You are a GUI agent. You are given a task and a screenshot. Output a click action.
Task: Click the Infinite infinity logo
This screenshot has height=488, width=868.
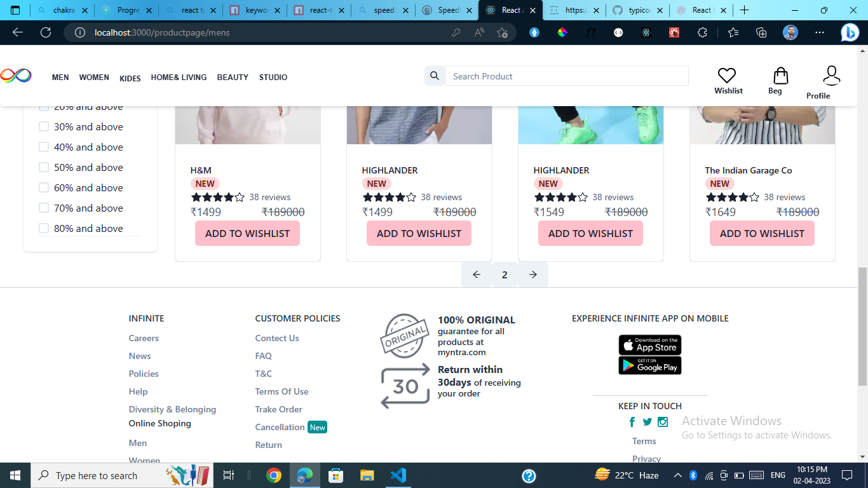coord(15,76)
